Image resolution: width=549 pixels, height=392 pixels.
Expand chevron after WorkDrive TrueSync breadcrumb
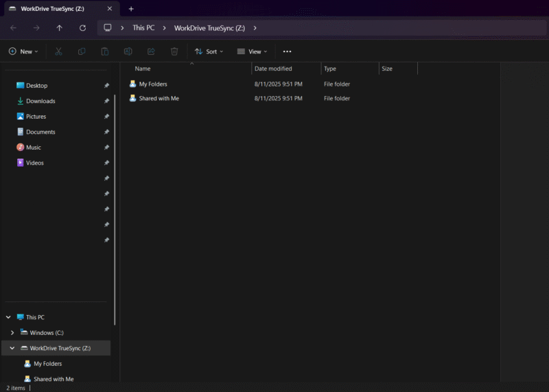[x=255, y=28]
